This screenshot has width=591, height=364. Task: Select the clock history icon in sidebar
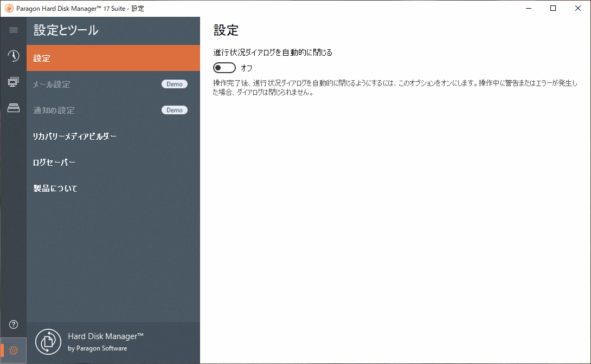coord(13,56)
